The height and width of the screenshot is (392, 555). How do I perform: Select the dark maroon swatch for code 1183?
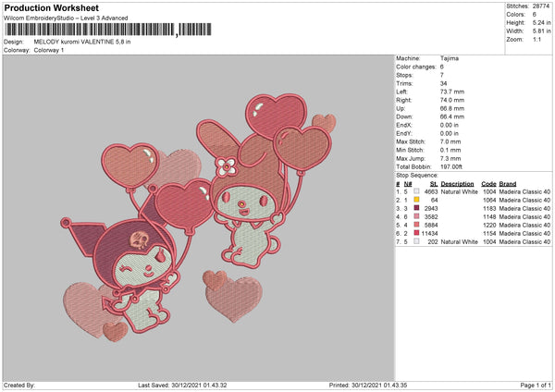tap(416, 208)
